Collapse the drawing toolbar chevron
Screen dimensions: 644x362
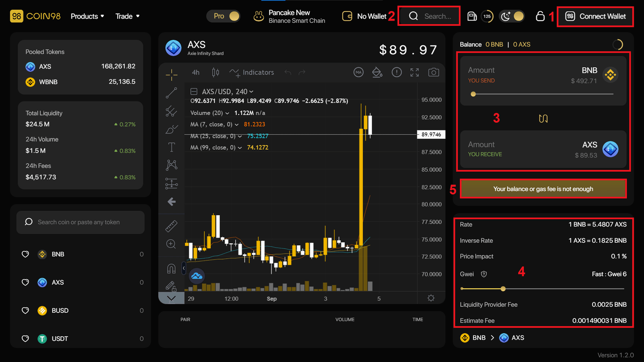171,298
